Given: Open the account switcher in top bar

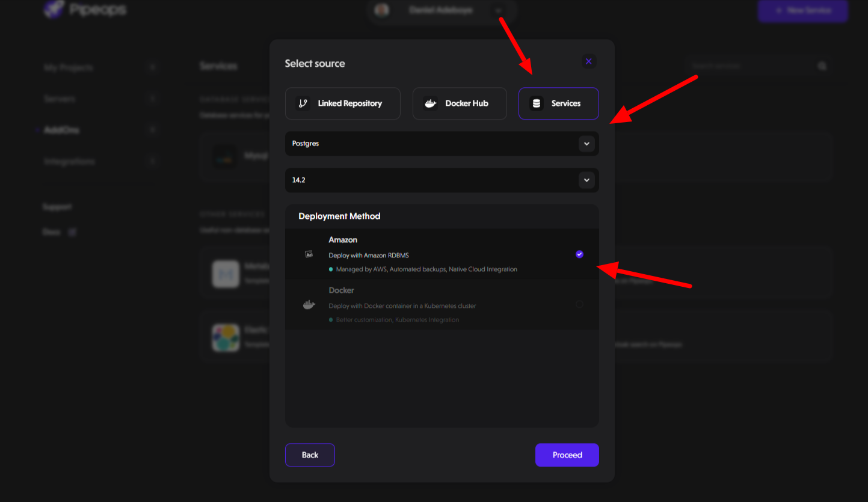Looking at the screenshot, I should click(442, 10).
